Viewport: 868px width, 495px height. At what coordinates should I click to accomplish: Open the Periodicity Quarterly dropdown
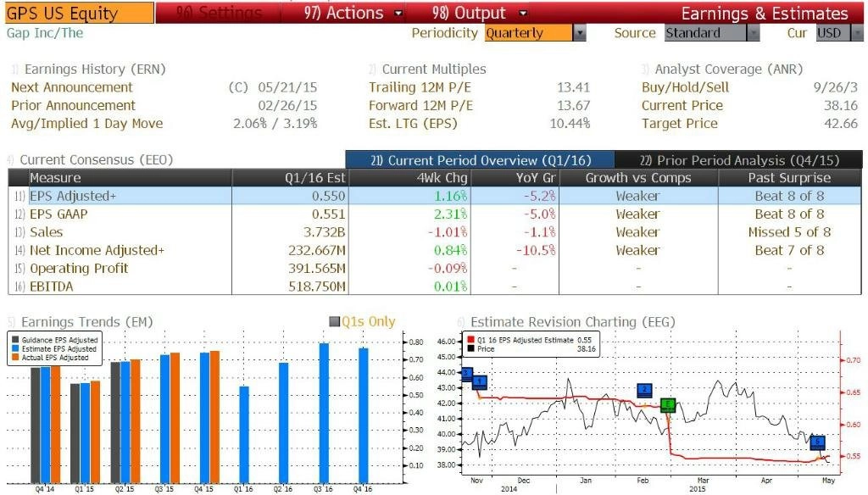(x=535, y=33)
